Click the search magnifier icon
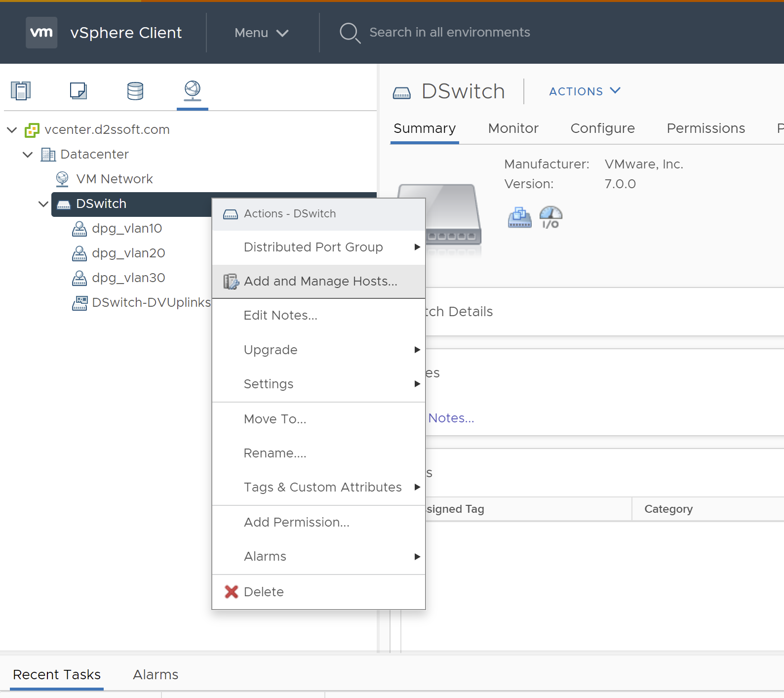 pyautogui.click(x=350, y=33)
